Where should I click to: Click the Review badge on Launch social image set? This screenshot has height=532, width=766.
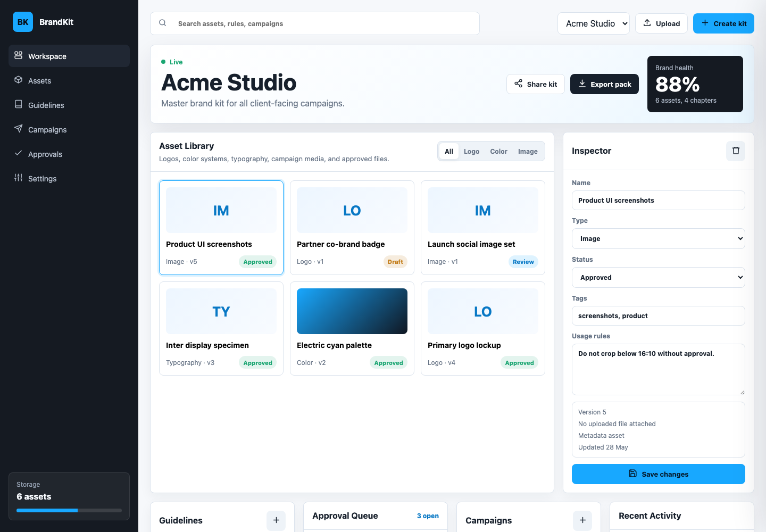pyautogui.click(x=523, y=262)
